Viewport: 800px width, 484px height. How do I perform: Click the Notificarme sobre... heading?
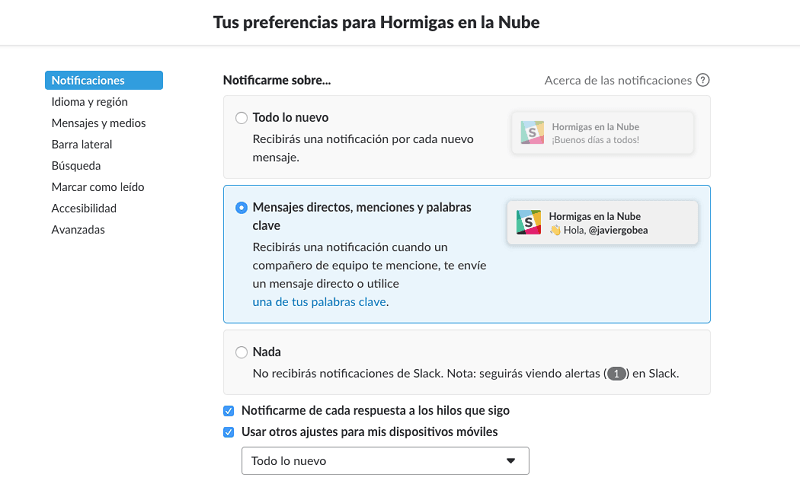[x=277, y=80]
